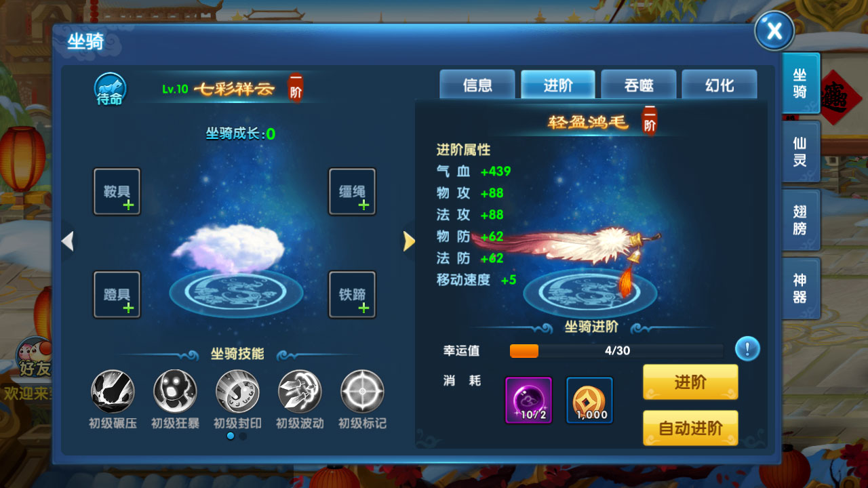
Task: Select the 初级封印 skill icon
Action: (237, 392)
